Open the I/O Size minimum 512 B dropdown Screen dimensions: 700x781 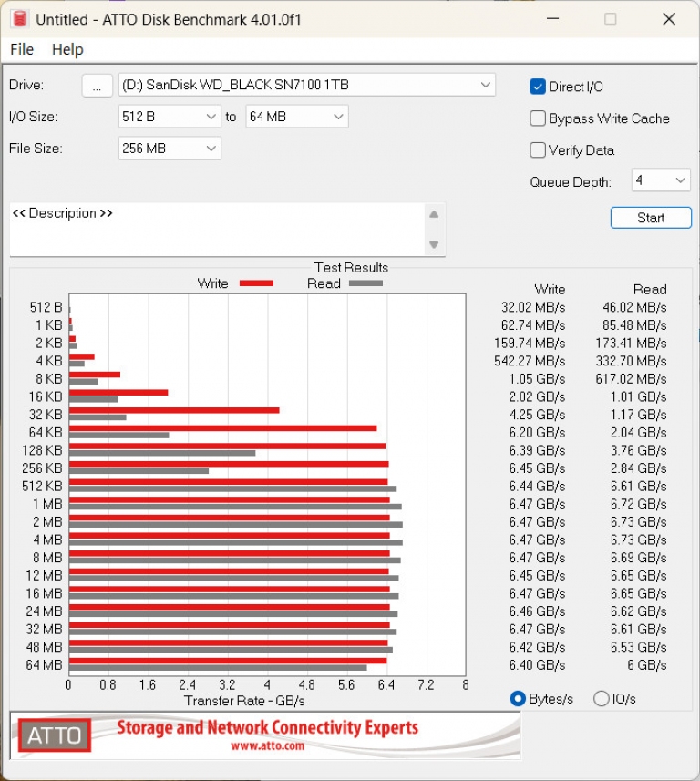tap(170, 117)
